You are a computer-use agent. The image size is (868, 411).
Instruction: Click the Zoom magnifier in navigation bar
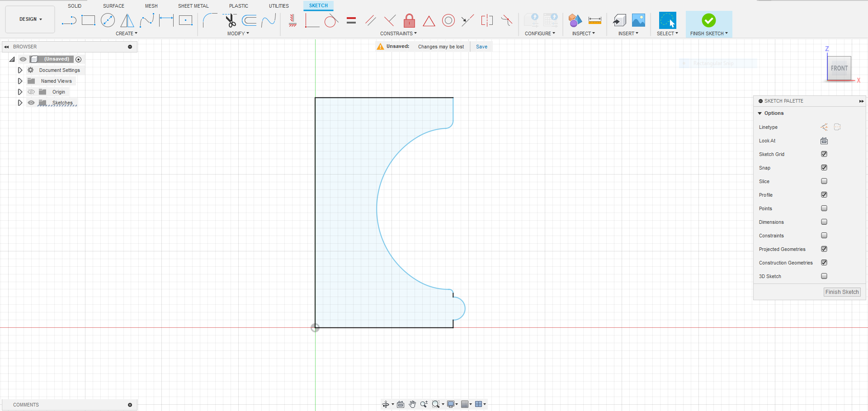tap(424, 404)
